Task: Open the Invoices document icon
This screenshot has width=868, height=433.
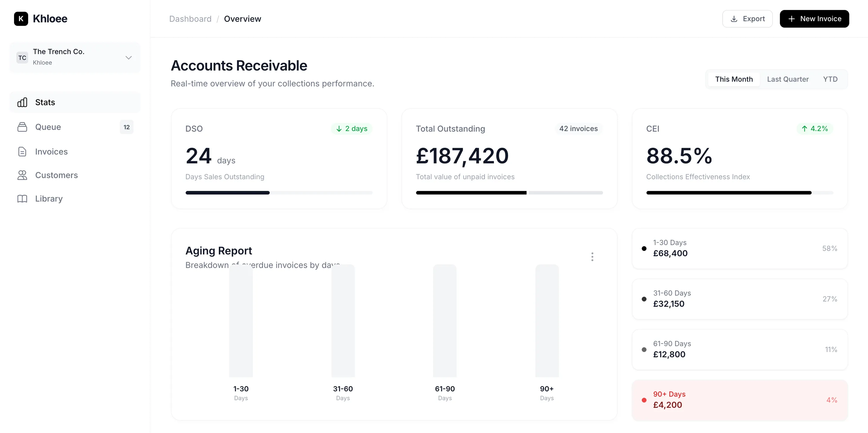Action: (22, 152)
